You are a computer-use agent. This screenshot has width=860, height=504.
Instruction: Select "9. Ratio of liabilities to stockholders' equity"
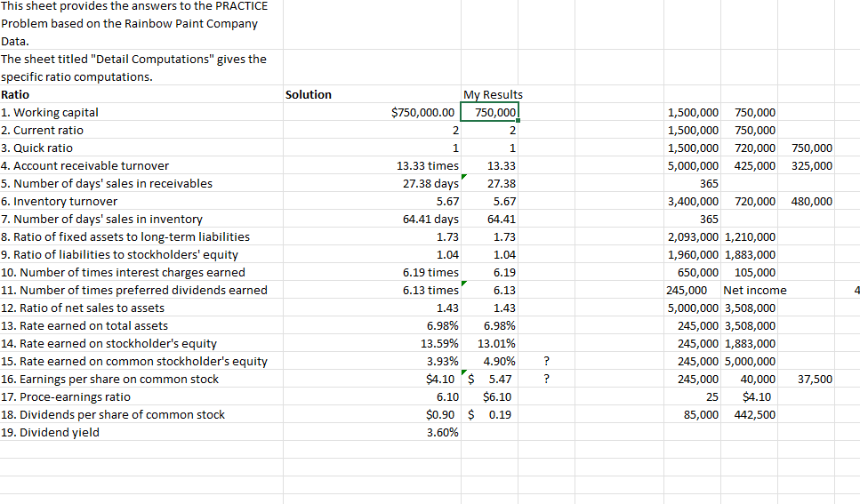click(141, 254)
